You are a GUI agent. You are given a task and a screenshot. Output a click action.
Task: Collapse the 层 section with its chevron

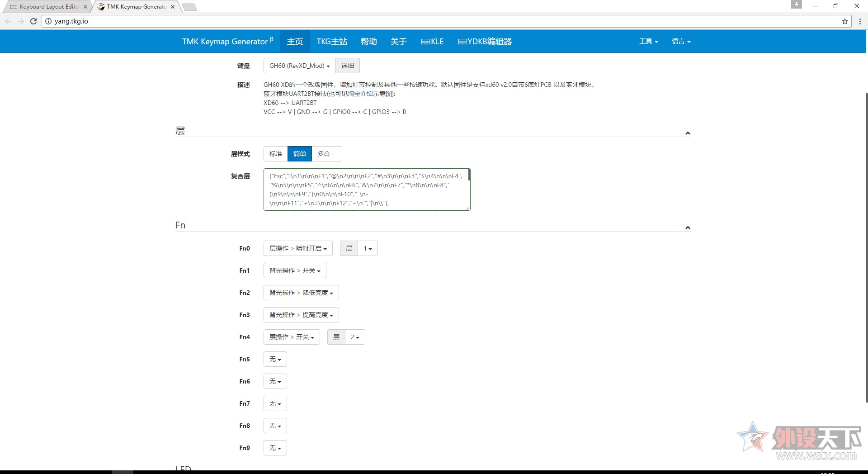click(688, 133)
